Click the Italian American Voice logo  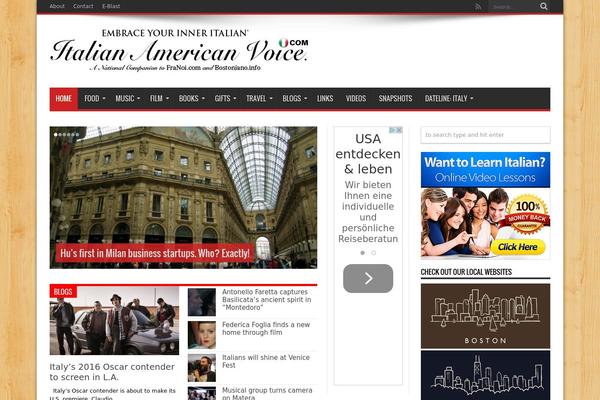point(179,50)
